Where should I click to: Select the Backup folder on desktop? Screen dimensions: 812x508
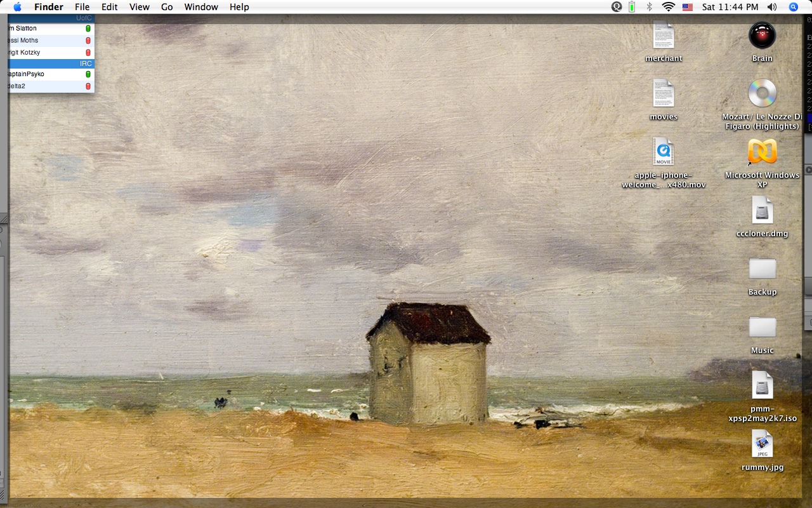(x=762, y=269)
